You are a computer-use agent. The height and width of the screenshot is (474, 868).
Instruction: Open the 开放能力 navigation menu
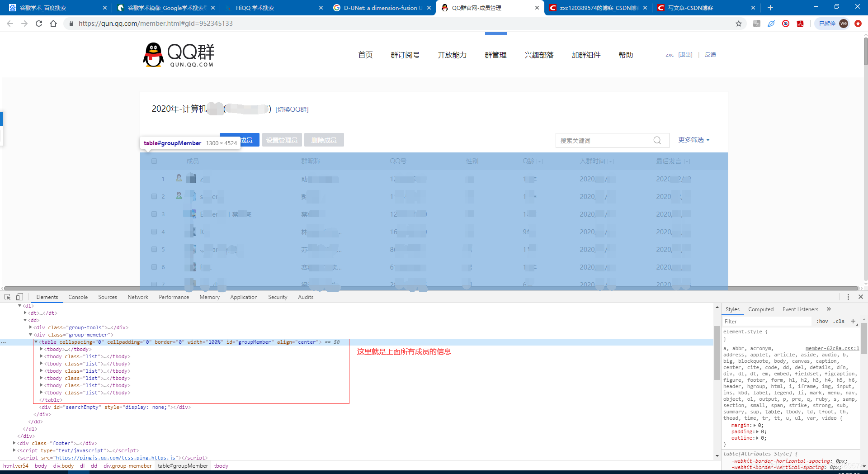coord(452,55)
